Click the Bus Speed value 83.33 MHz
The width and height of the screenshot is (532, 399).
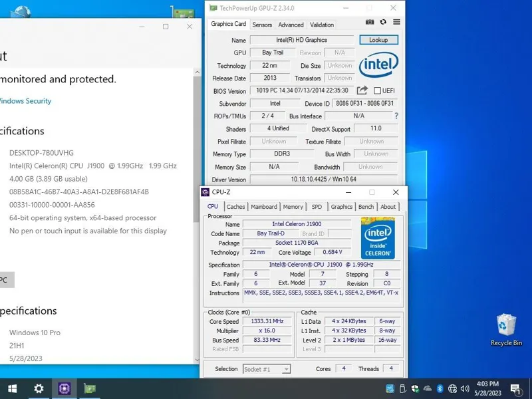(x=267, y=340)
